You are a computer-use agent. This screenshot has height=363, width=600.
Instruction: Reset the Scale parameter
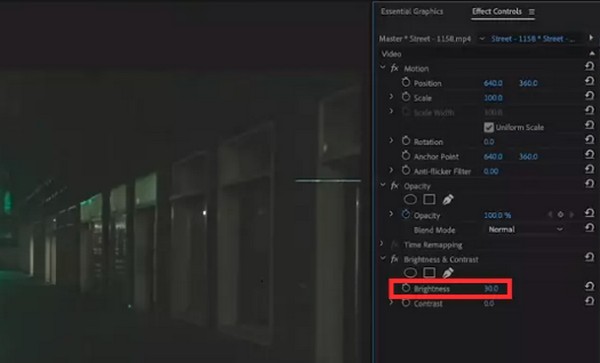(590, 96)
